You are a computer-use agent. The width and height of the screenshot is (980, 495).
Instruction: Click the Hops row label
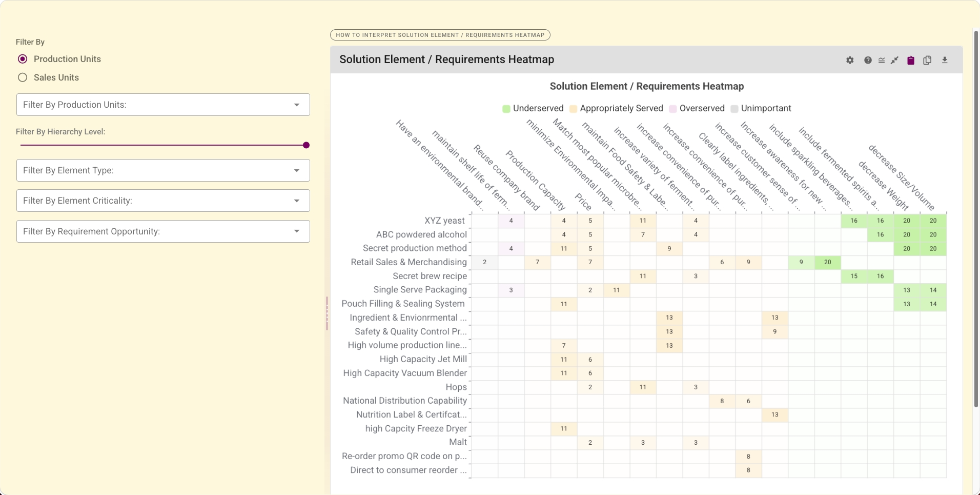click(456, 387)
